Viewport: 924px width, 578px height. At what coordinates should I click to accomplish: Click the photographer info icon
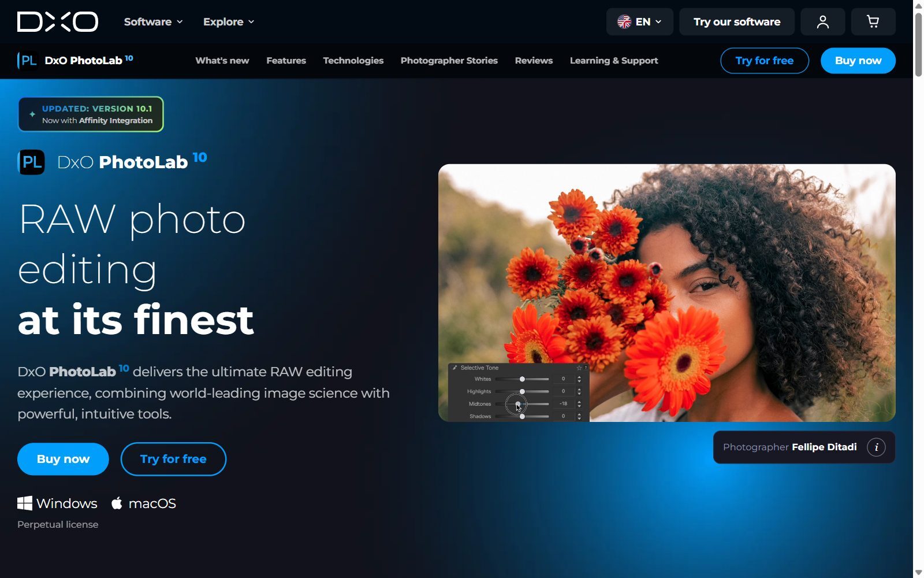pos(876,447)
